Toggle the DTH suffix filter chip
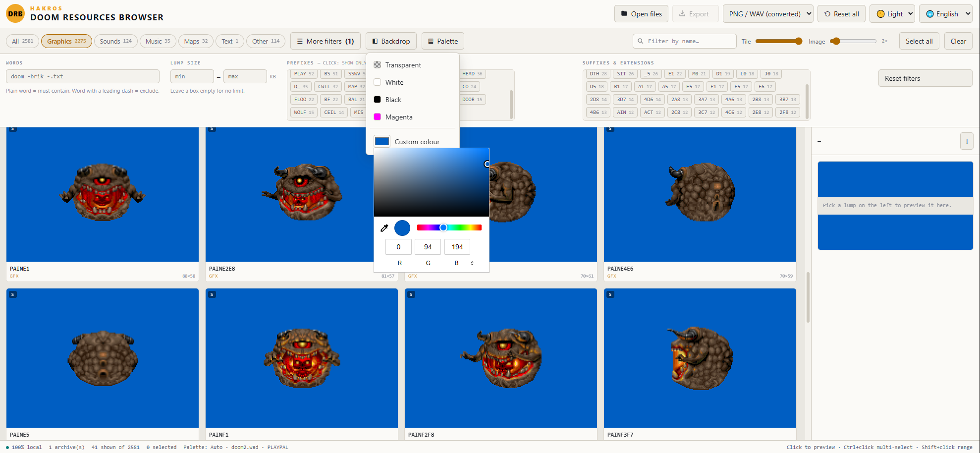 [598, 74]
